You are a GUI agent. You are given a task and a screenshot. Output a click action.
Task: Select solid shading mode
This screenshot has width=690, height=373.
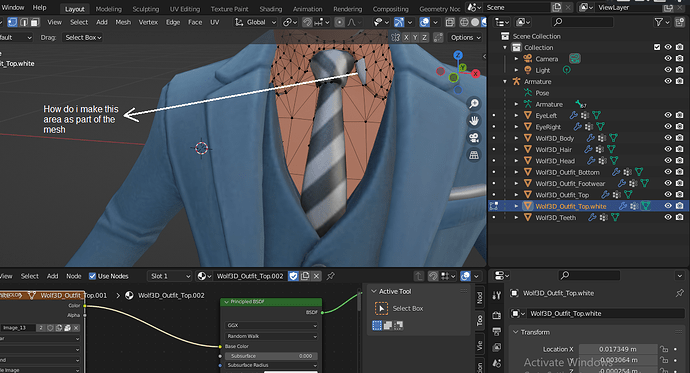475,22
